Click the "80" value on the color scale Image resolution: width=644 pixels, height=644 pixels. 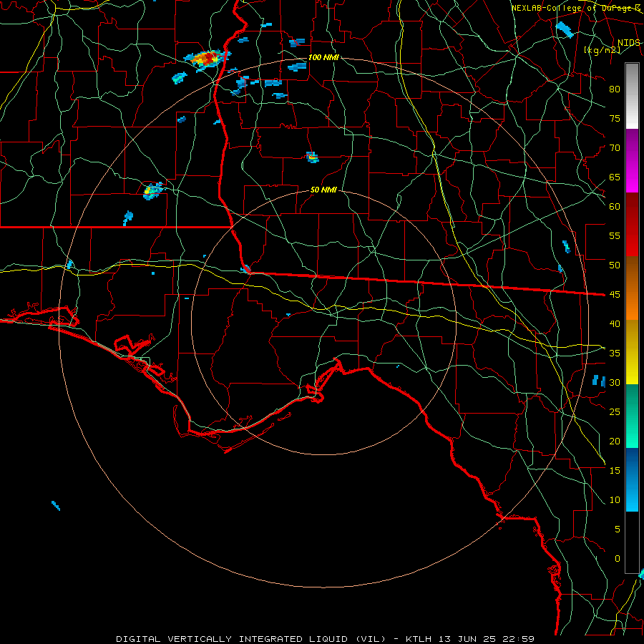click(x=615, y=89)
